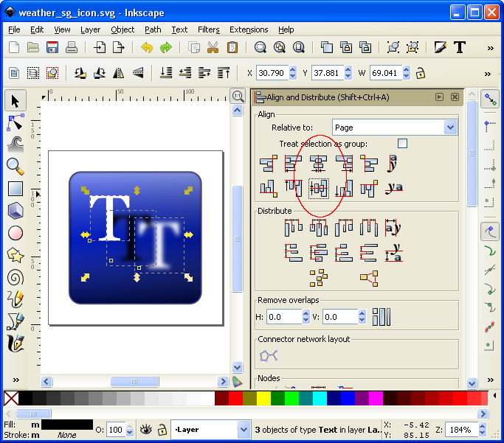Select the 3D Box tool
The width and height of the screenshot is (504, 443).
point(15,211)
